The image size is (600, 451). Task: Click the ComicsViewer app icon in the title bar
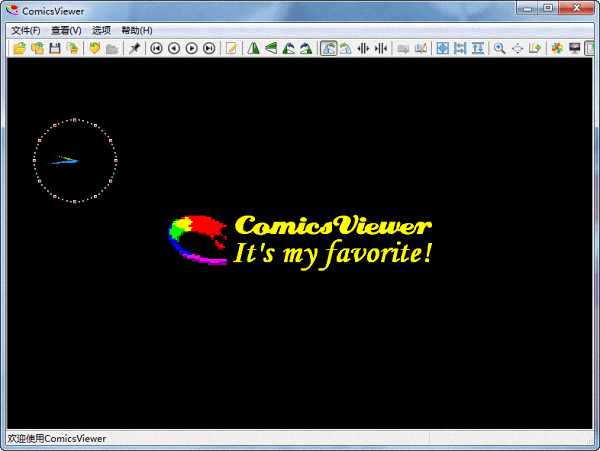(x=12, y=11)
